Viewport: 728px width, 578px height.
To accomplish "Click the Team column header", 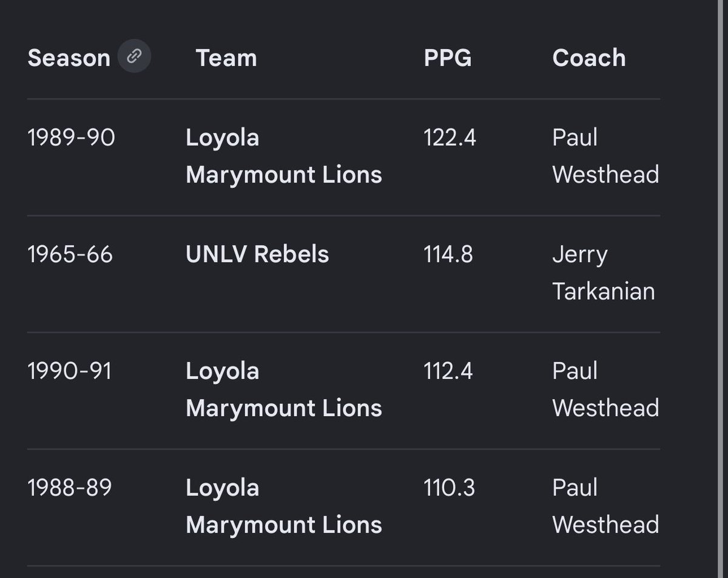I will pyautogui.click(x=226, y=58).
